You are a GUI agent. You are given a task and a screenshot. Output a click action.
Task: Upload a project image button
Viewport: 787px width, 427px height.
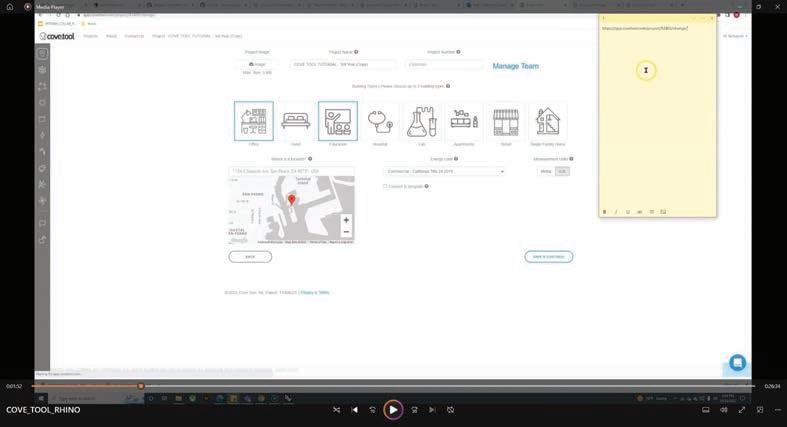[257, 65]
